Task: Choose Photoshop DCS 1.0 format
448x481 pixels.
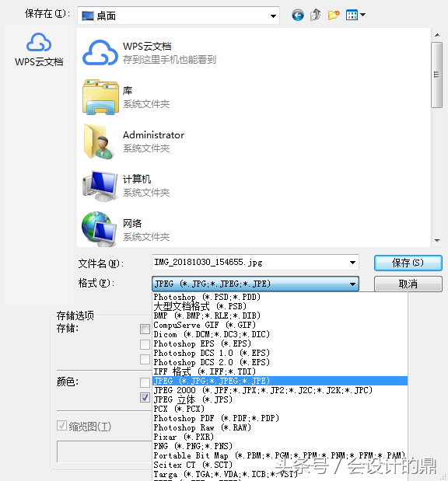Action: [280, 353]
